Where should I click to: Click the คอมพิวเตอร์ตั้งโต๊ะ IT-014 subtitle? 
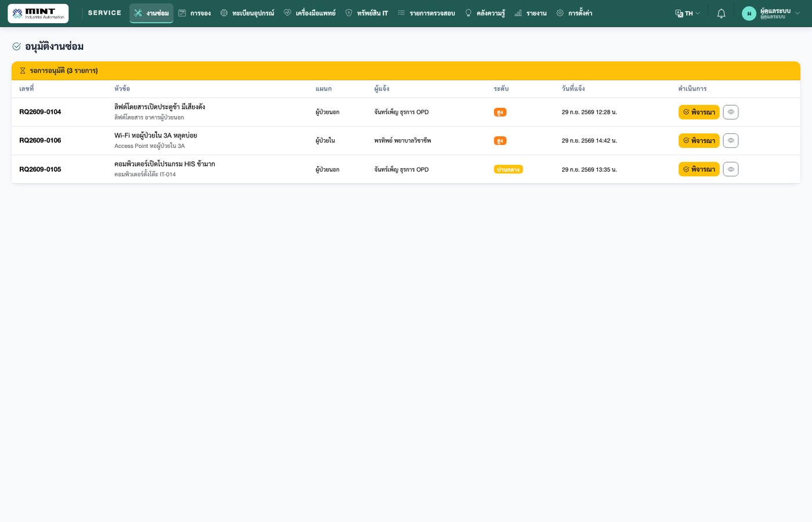point(145,175)
